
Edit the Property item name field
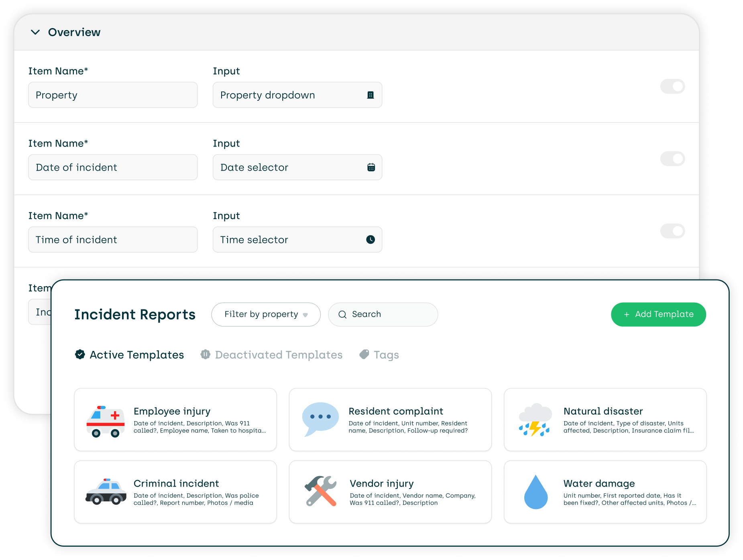click(x=113, y=95)
